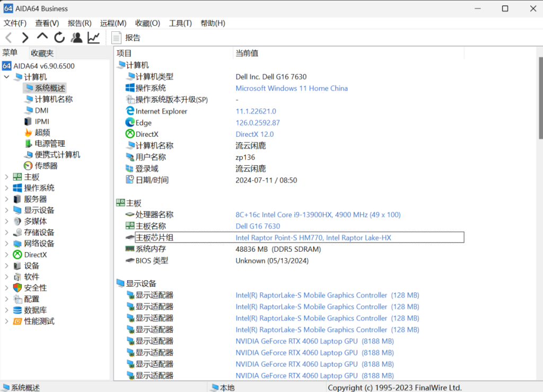Open the line graph toolbar icon
The height and width of the screenshot is (392, 543).
[93, 38]
